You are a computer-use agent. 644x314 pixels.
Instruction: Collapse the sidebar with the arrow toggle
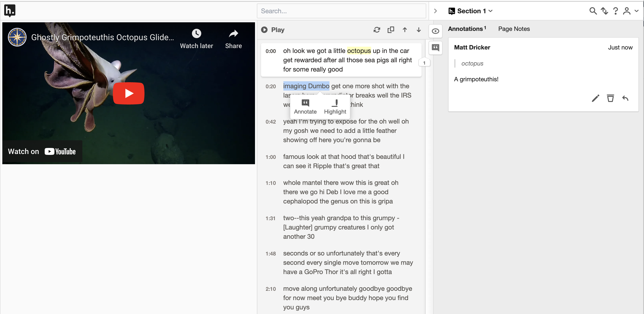436,11
